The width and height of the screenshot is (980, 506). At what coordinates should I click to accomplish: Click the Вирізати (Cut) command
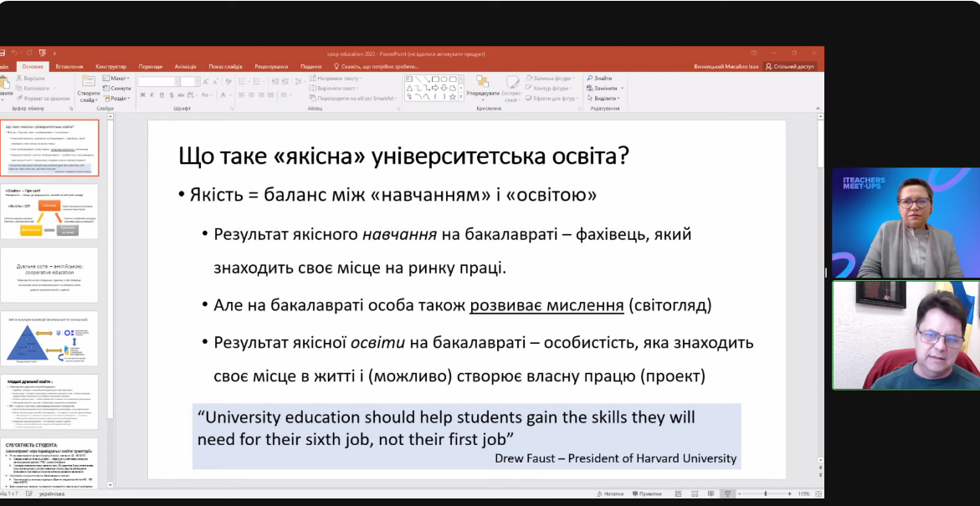point(30,79)
